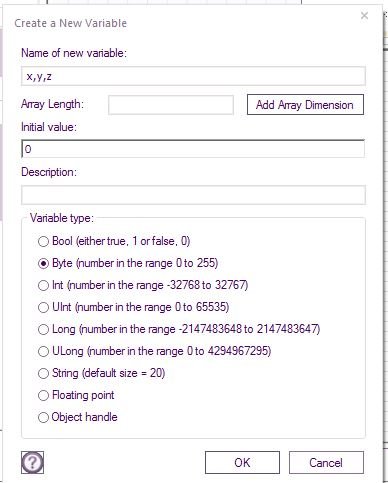This screenshot has width=388, height=483.
Task: Confirm with the OK button
Action: pos(242,463)
